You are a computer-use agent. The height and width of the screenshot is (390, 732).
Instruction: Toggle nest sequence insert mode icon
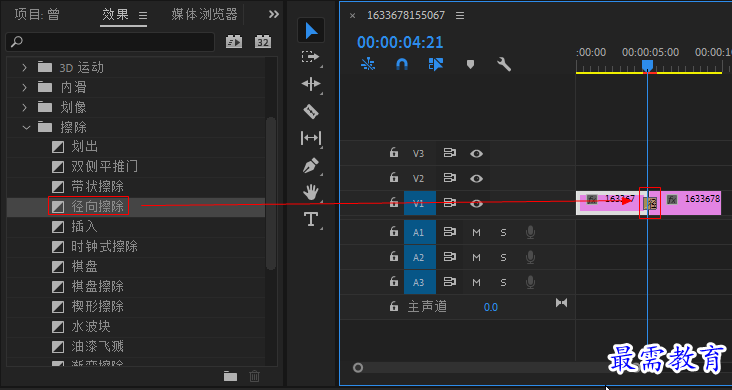(x=368, y=64)
